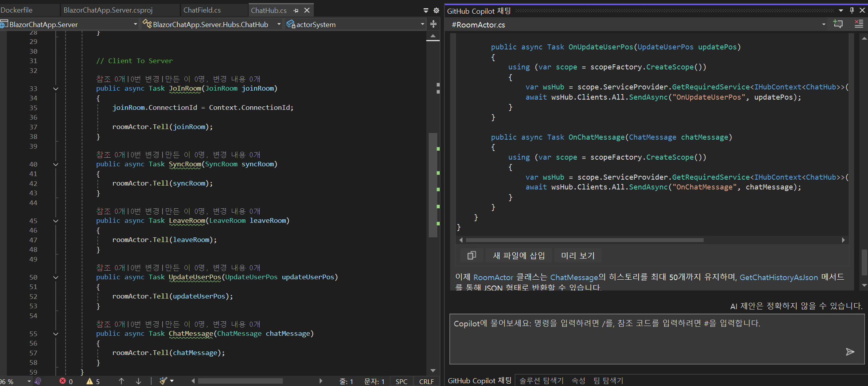Split the editor window with splitter icon
Image resolution: width=868 pixels, height=386 pixels.
coord(433,24)
